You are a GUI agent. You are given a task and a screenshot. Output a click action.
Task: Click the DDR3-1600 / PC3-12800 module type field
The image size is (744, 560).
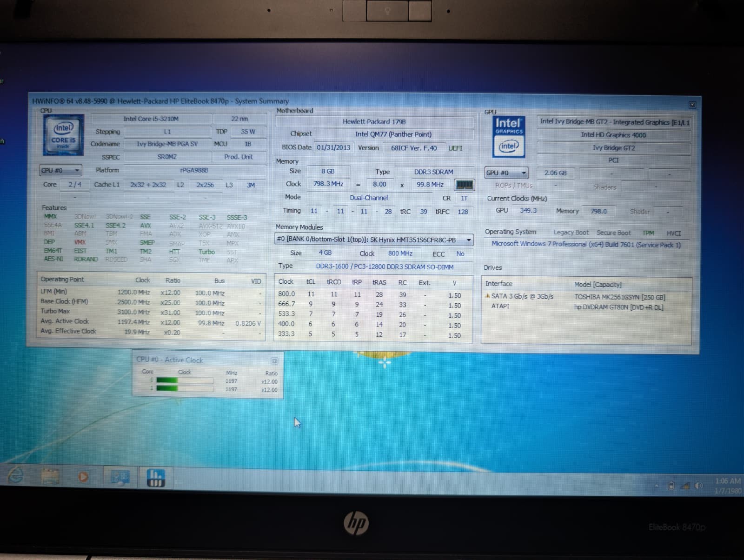coord(385,267)
